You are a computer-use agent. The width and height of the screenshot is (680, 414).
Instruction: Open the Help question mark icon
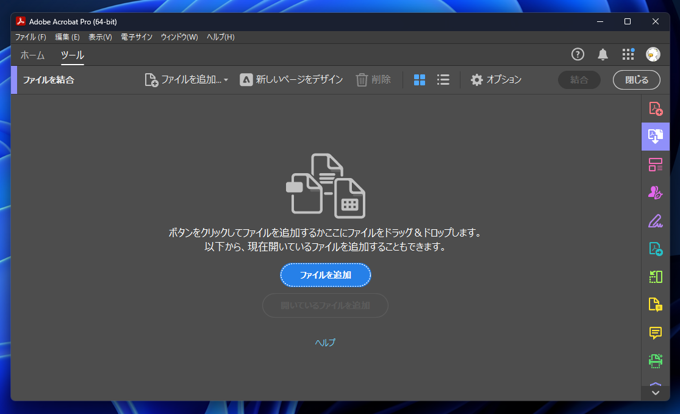[577, 54]
